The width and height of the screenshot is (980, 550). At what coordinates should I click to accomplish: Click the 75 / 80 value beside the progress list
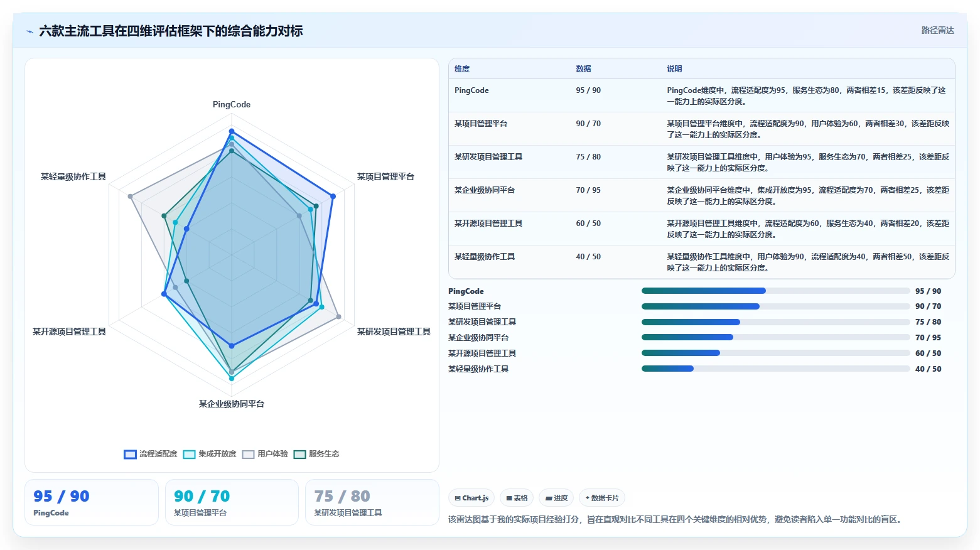[928, 322]
